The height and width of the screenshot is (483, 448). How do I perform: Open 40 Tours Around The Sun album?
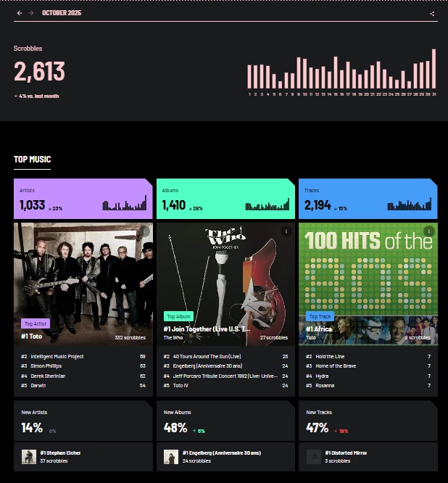tap(207, 356)
